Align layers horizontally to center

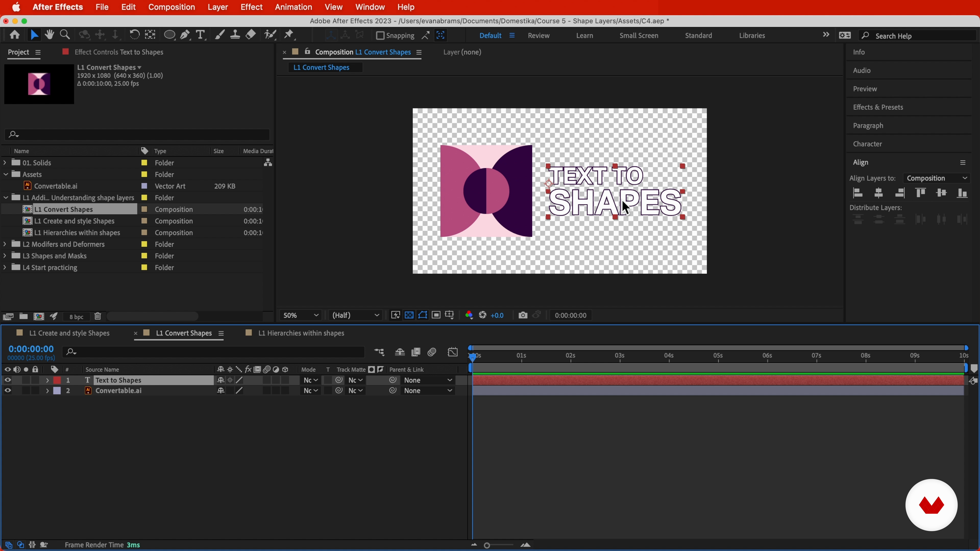pyautogui.click(x=878, y=193)
